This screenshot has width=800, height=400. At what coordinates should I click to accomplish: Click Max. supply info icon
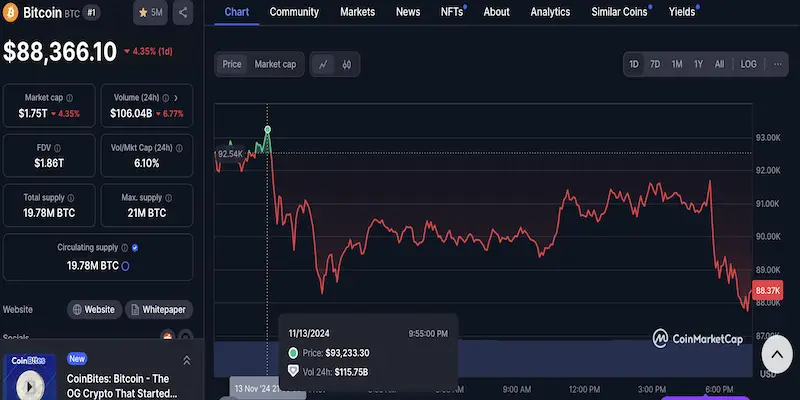point(168,197)
